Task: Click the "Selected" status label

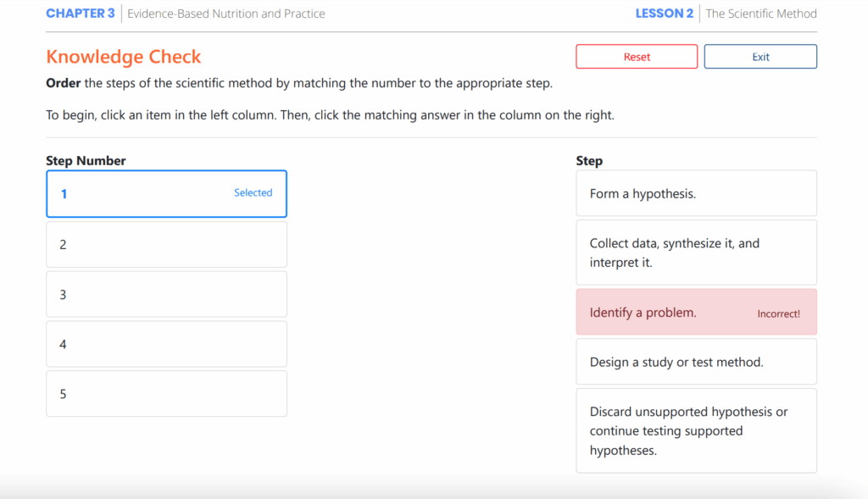Action: click(x=253, y=192)
